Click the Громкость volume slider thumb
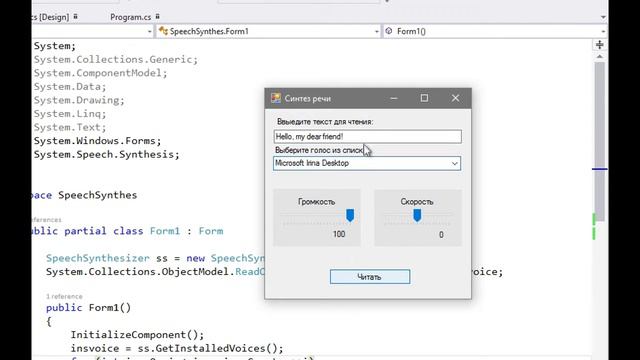The image size is (640, 360). (350, 216)
